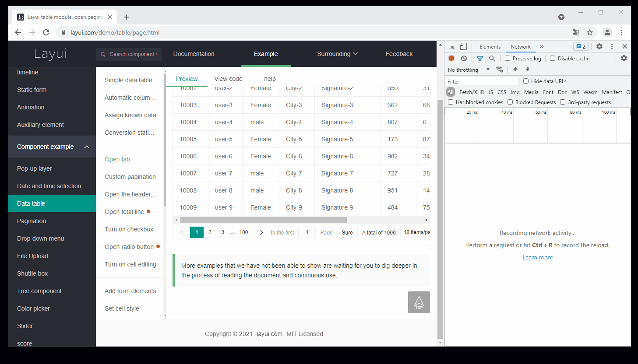The image size is (638, 364).
Task: Clear the network log
Action: point(464,58)
